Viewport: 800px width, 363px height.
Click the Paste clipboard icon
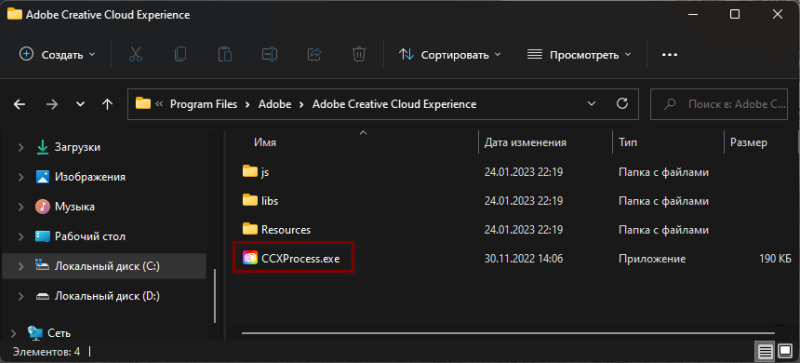225,54
